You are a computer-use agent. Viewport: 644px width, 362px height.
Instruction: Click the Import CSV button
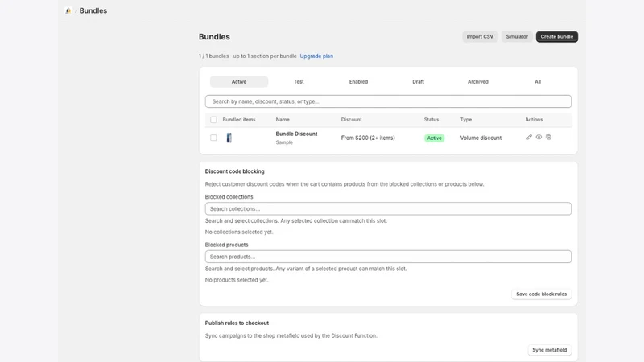pyautogui.click(x=480, y=36)
